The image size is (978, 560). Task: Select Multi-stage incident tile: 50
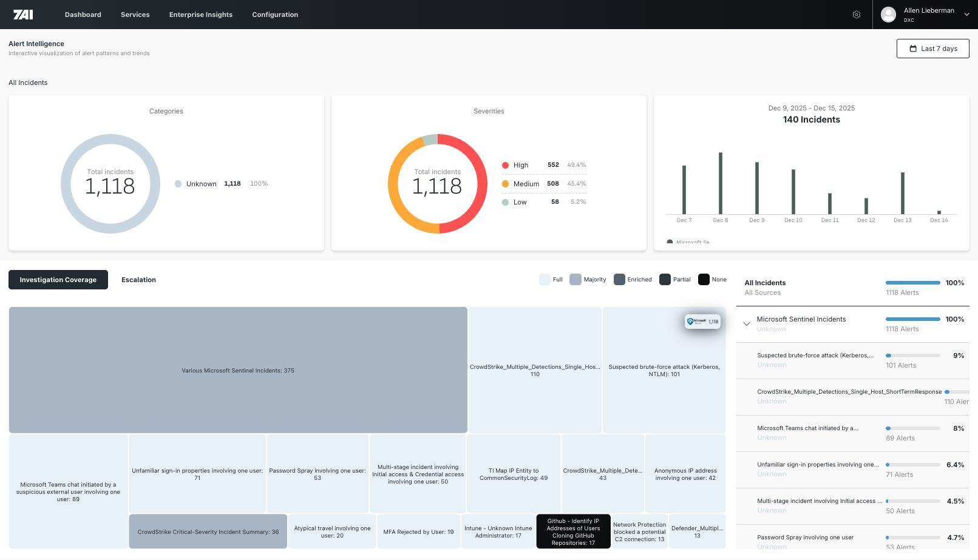click(418, 473)
